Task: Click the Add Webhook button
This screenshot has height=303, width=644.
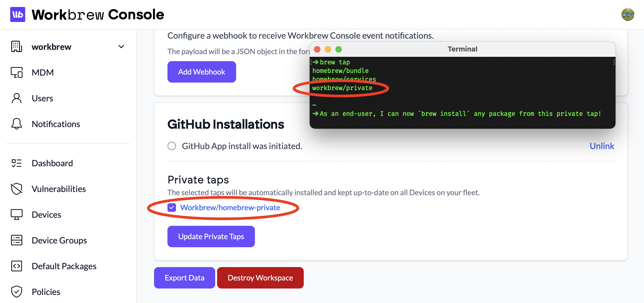Action: coord(202,72)
